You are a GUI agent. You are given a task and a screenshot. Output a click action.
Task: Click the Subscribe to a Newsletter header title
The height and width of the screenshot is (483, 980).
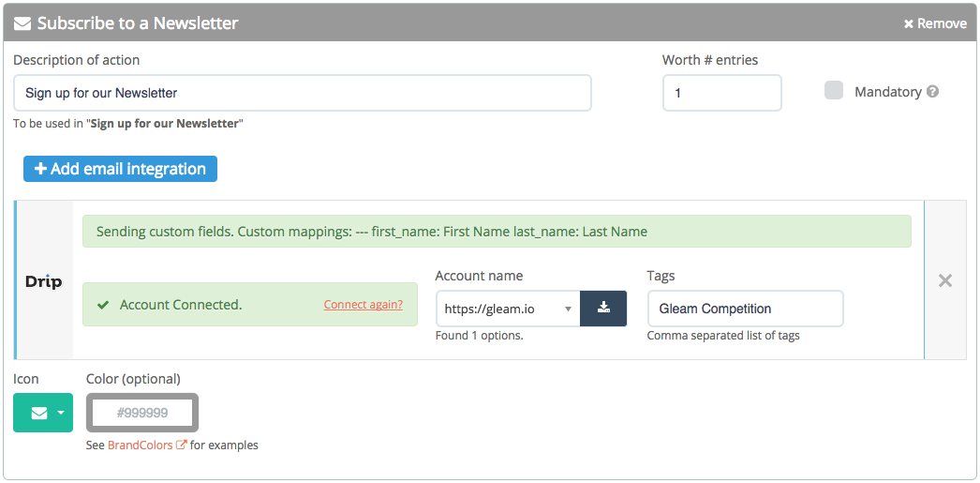[x=138, y=23]
